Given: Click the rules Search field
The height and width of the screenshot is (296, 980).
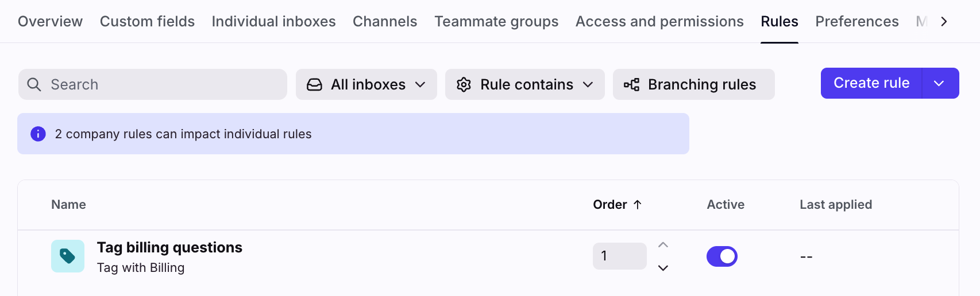Looking at the screenshot, I should [161, 84].
